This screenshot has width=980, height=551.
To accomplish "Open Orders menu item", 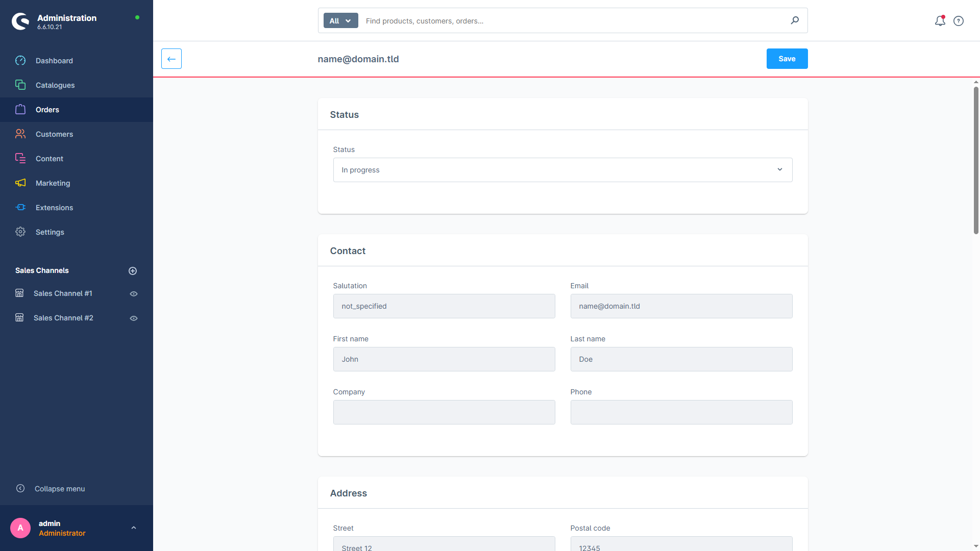I will point(77,110).
